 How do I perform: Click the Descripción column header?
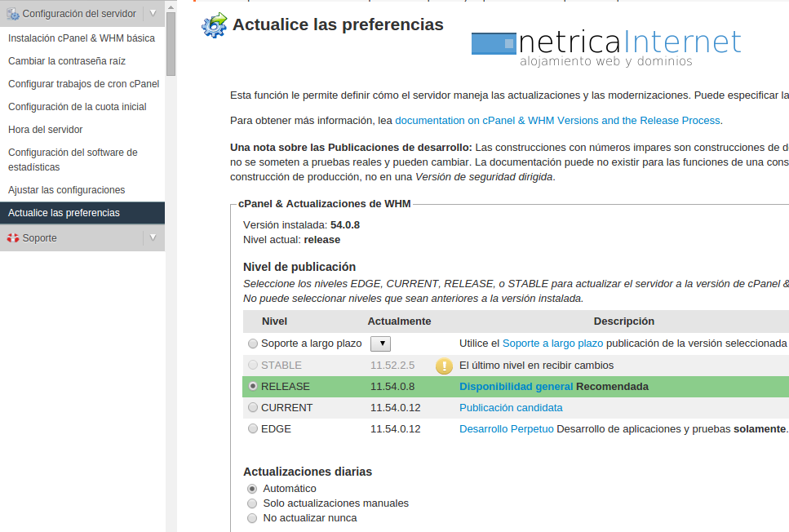[x=624, y=321]
